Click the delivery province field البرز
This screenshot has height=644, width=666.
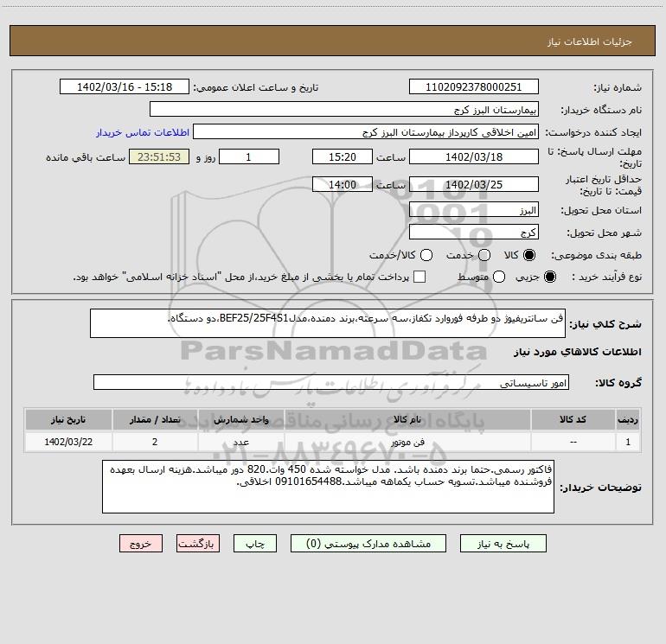point(474,210)
